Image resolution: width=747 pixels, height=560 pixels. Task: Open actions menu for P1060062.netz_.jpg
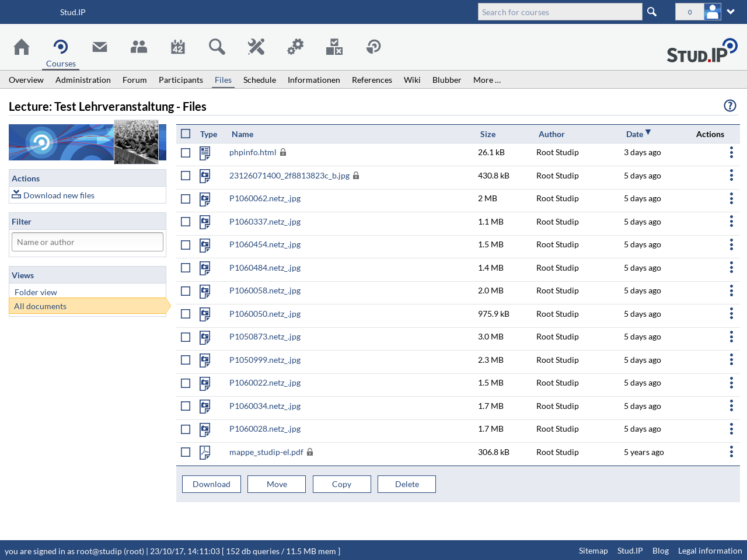(x=731, y=199)
